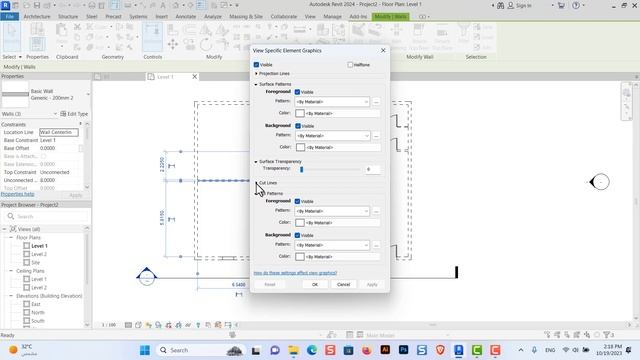This screenshot has height=360, width=640.
Task: Click Temporary Hide/Isolate glasses icon
Action: pos(188,325)
